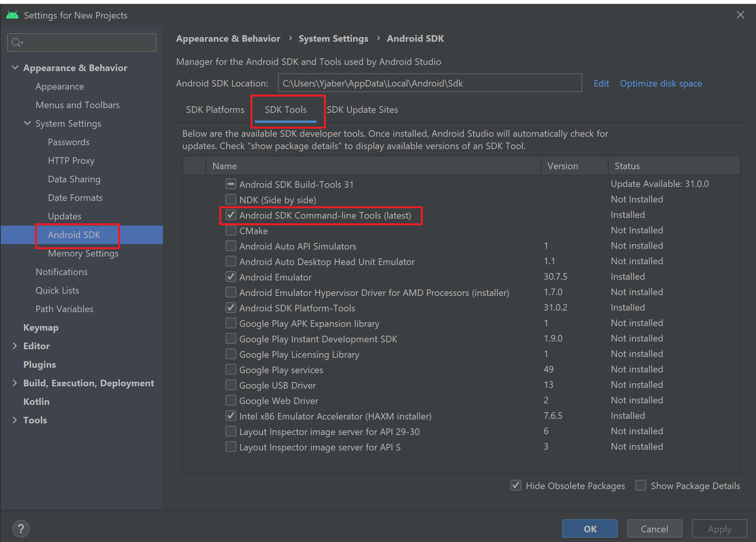Switch to the SDK Platforms tab
The height and width of the screenshot is (542, 756).
coord(215,110)
